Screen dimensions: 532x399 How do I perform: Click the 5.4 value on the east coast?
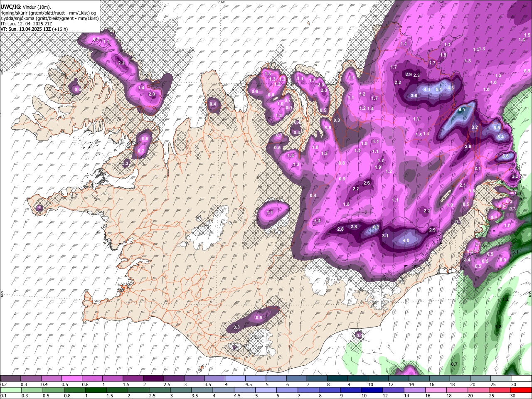[x=500, y=137]
